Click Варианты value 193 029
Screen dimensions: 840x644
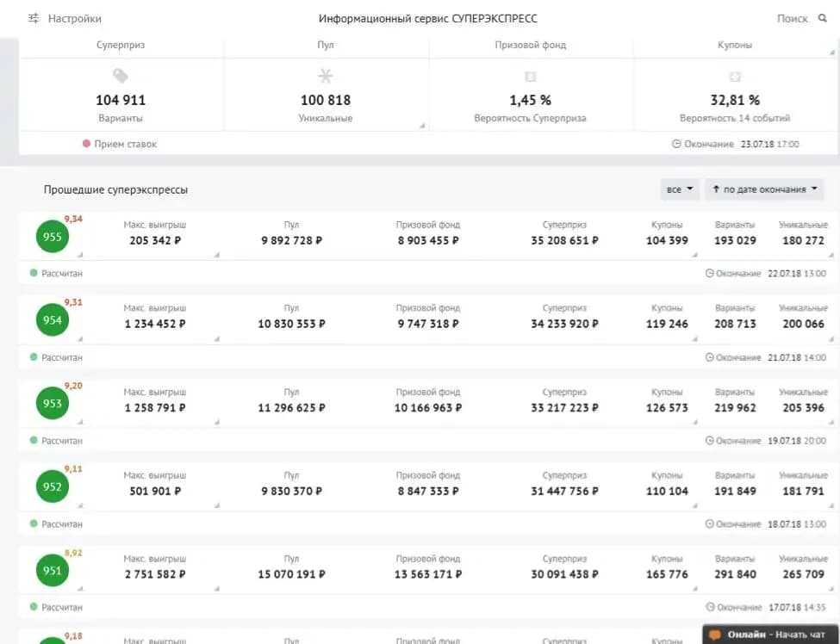pyautogui.click(x=735, y=240)
